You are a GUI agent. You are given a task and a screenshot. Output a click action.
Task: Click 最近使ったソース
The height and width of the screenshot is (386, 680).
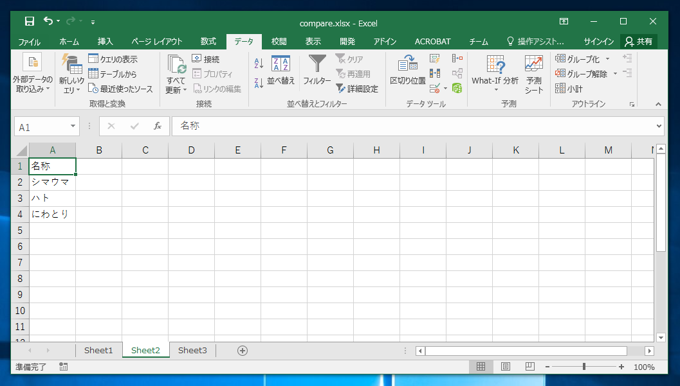121,89
